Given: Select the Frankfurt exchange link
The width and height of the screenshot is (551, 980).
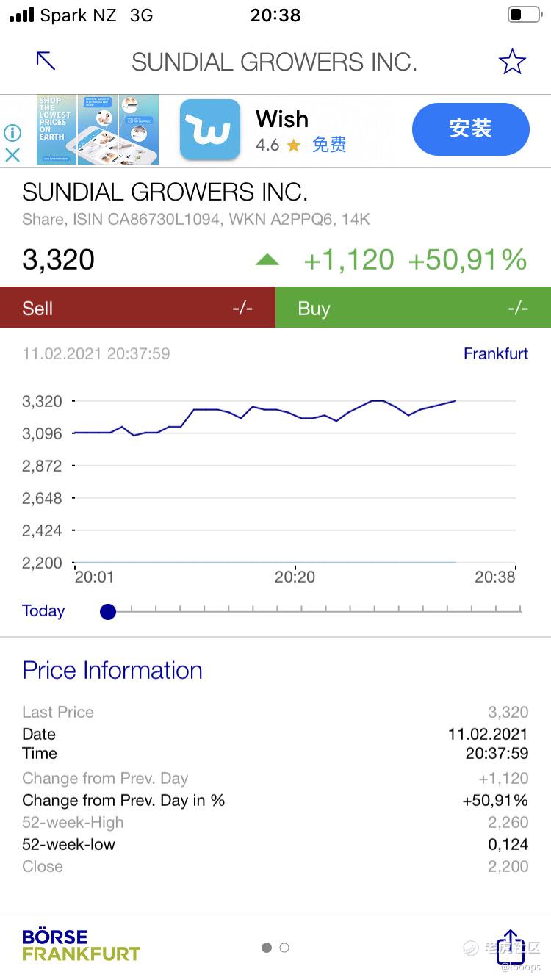Looking at the screenshot, I should (495, 353).
